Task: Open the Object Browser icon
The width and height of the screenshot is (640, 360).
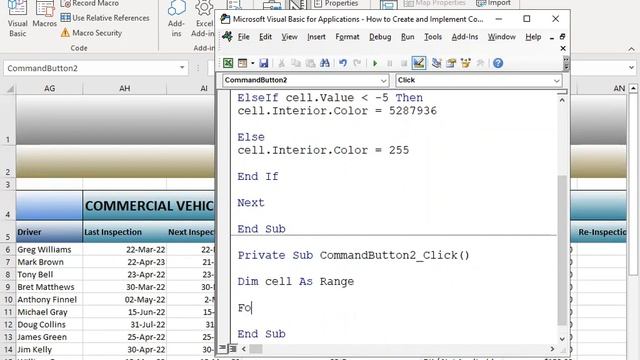Action: (465, 63)
